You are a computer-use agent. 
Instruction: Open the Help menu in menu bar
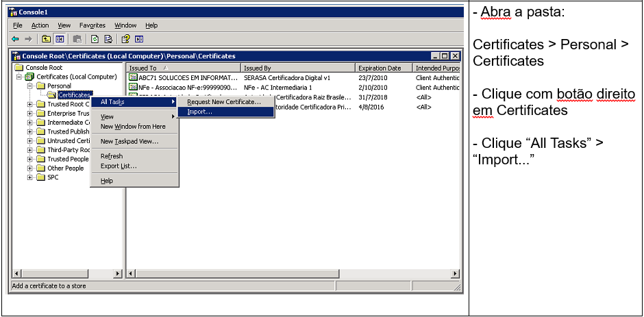(151, 25)
